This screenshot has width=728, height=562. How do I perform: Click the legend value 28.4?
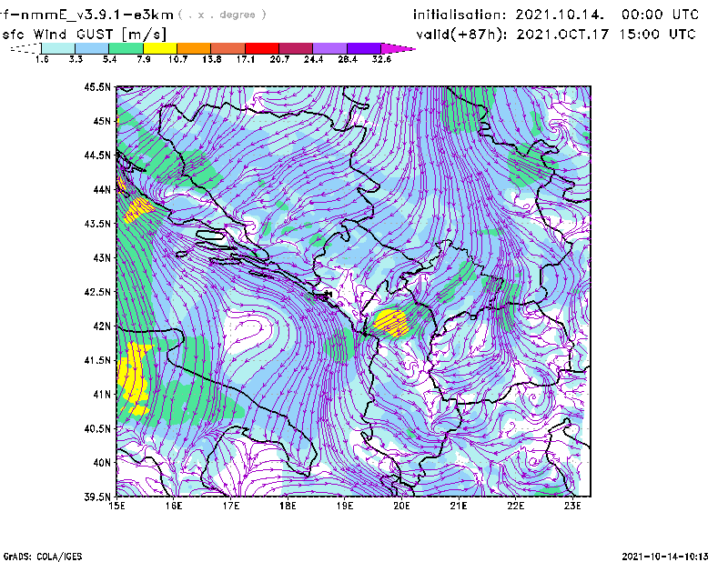(348, 59)
